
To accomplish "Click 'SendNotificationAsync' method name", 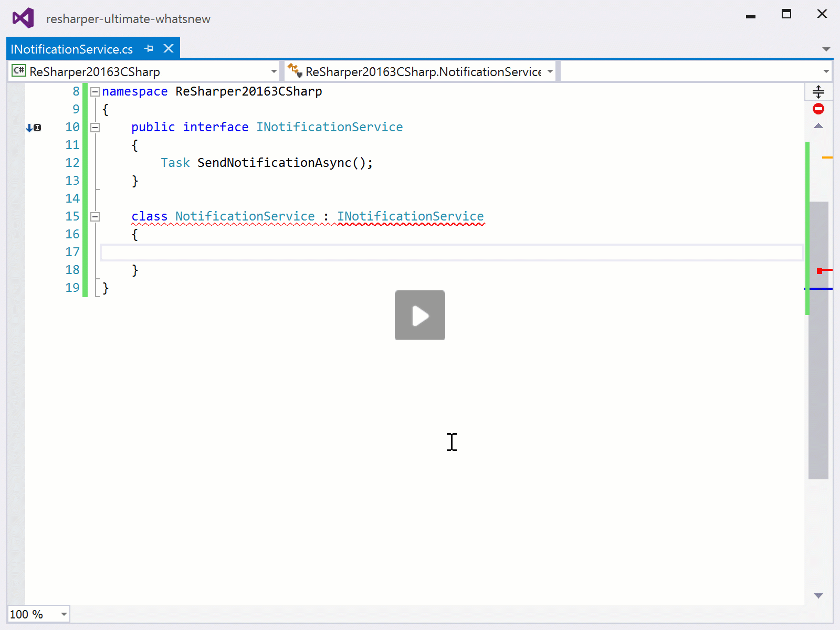I will click(x=274, y=163).
